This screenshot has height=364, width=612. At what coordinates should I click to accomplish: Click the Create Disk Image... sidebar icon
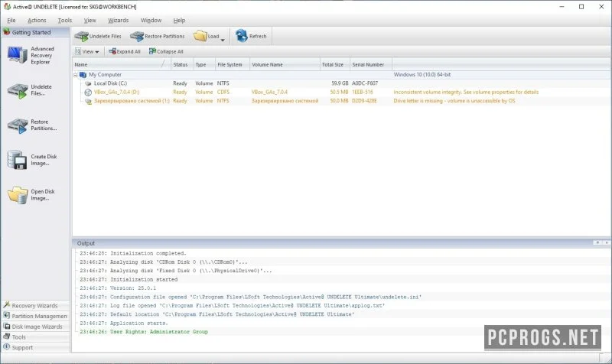pyautogui.click(x=17, y=160)
